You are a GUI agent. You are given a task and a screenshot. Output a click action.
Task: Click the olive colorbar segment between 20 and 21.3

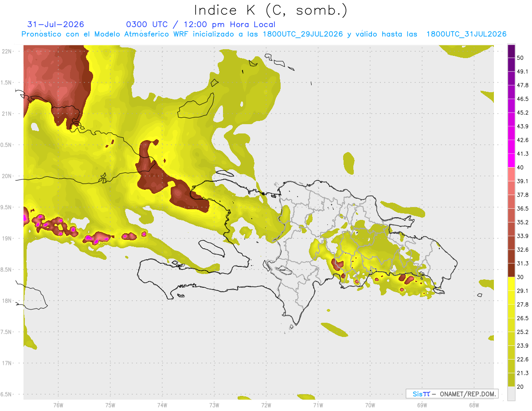point(511,380)
